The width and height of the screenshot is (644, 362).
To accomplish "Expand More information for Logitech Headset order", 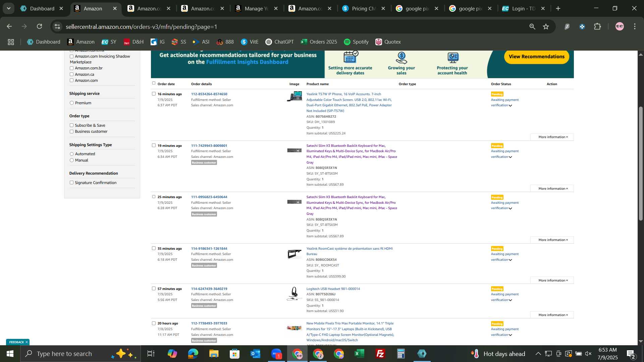I will [x=552, y=315].
